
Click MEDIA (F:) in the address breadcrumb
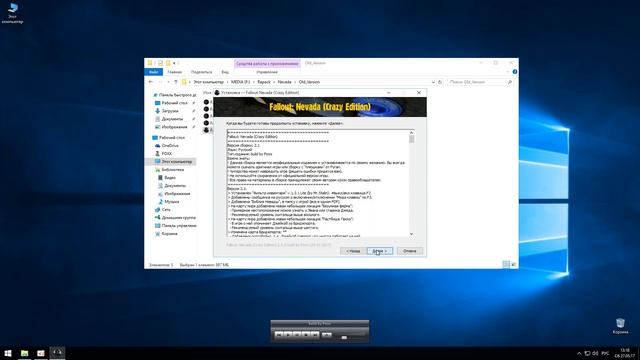(x=240, y=82)
